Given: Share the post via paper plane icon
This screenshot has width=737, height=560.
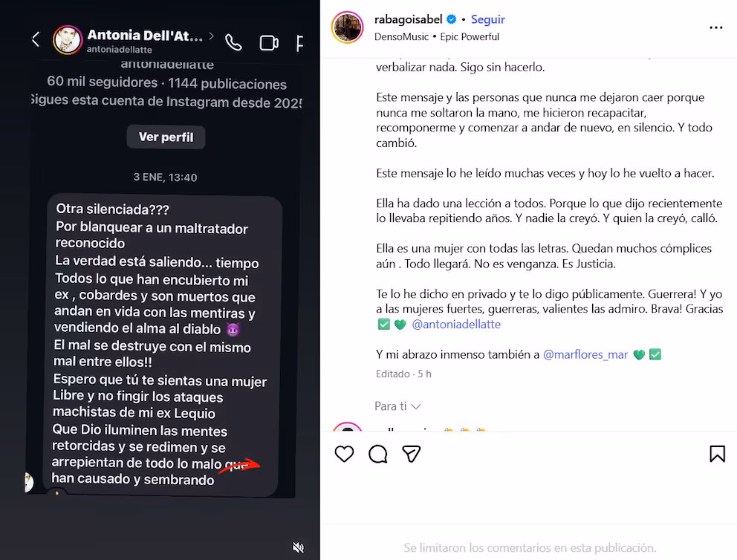Looking at the screenshot, I should pos(412,454).
